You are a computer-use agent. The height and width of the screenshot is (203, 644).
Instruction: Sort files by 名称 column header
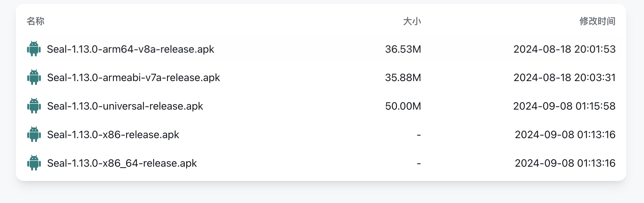(x=35, y=21)
